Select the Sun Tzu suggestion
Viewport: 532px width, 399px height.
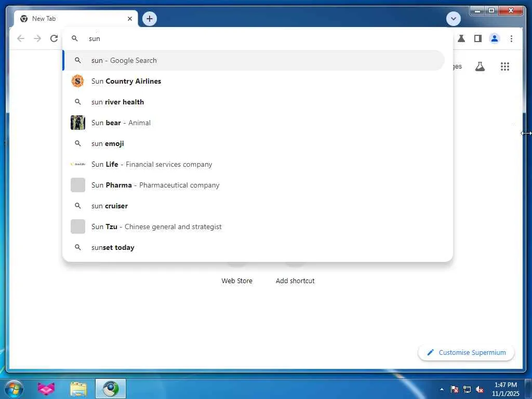[x=254, y=227]
